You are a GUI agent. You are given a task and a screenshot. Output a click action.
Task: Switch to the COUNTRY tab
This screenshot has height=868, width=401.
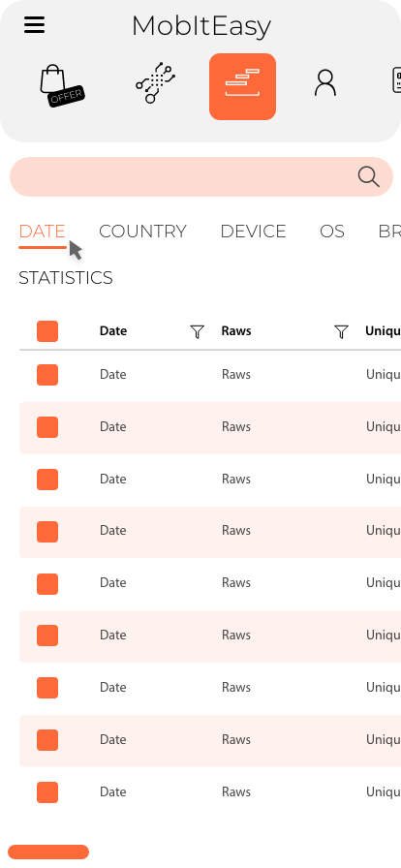[143, 232]
